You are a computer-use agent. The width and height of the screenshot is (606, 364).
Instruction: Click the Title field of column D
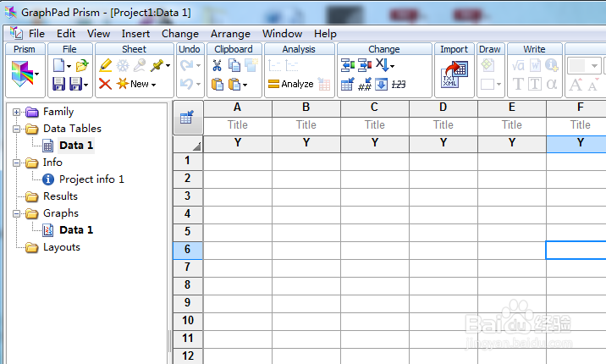tap(443, 125)
